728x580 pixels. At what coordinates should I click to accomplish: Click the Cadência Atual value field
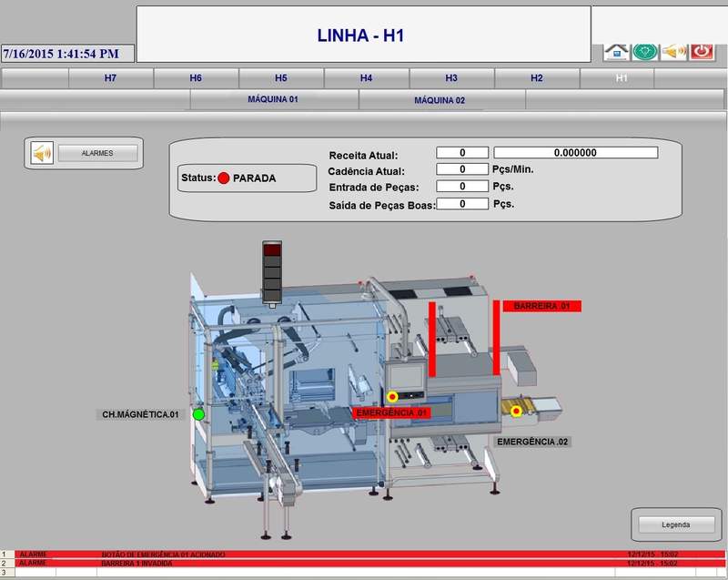point(462,169)
